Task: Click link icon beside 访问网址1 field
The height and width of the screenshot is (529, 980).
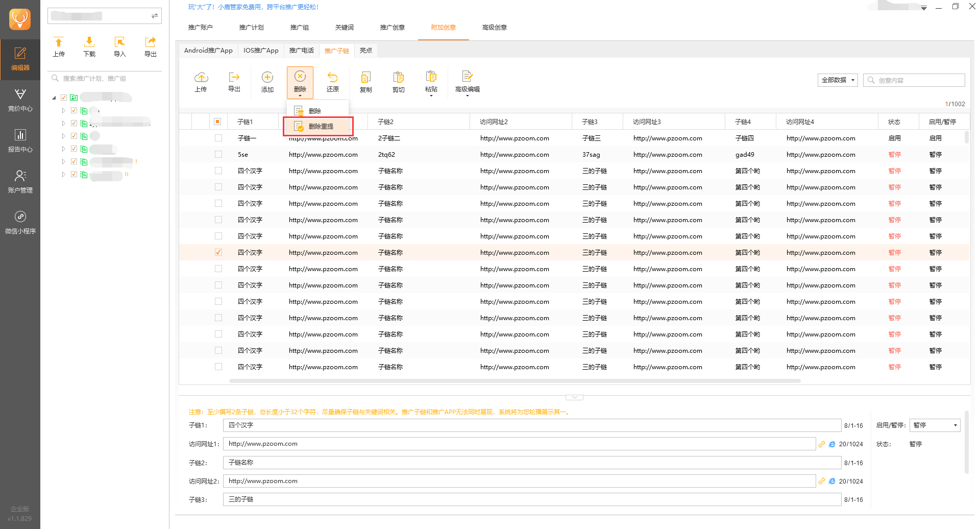Action: (x=822, y=444)
